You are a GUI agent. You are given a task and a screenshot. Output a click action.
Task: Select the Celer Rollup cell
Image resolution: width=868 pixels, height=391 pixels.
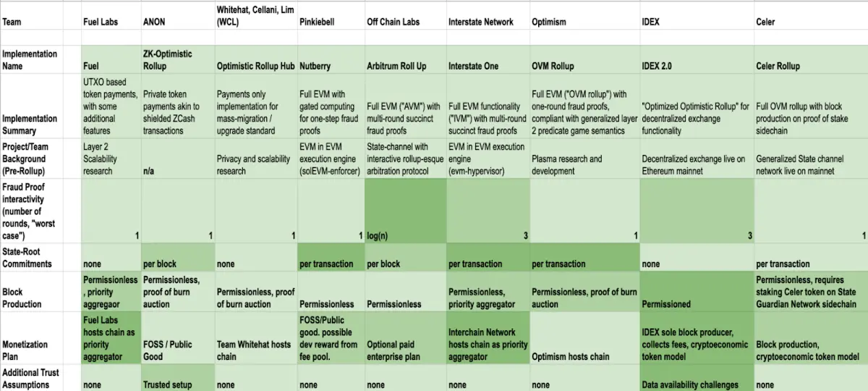click(811, 59)
